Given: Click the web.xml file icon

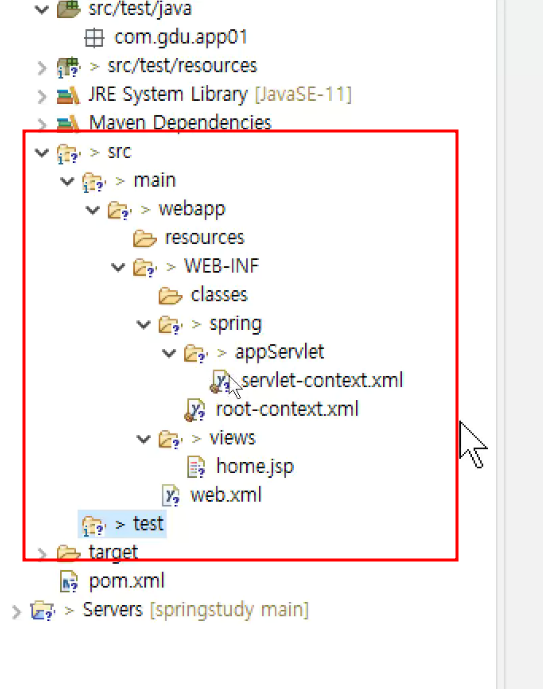Looking at the screenshot, I should click(x=170, y=495).
